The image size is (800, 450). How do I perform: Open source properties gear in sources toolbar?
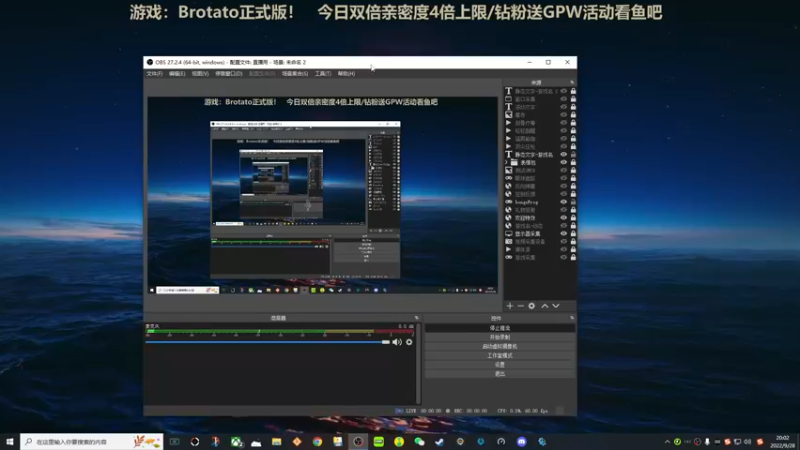532,306
